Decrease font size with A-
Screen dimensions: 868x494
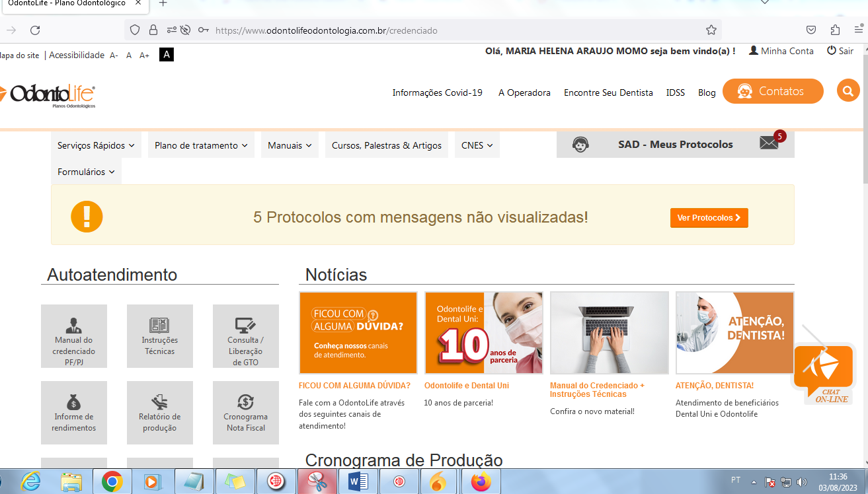pos(114,55)
